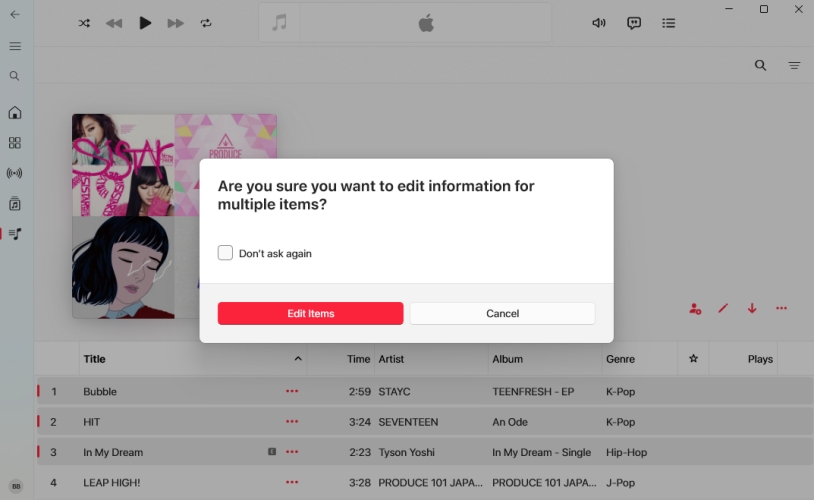814x500 pixels.
Task: Sort by the Artist column header
Action: pyautogui.click(x=391, y=359)
